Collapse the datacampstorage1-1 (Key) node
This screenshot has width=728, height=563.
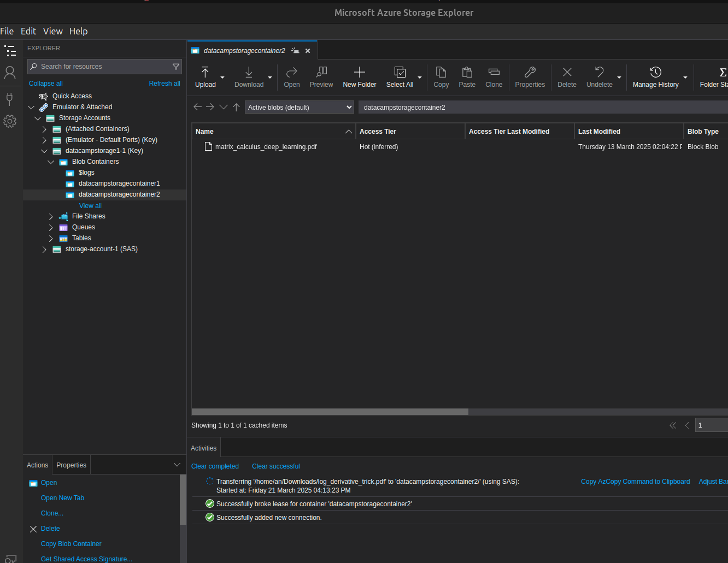(x=44, y=151)
